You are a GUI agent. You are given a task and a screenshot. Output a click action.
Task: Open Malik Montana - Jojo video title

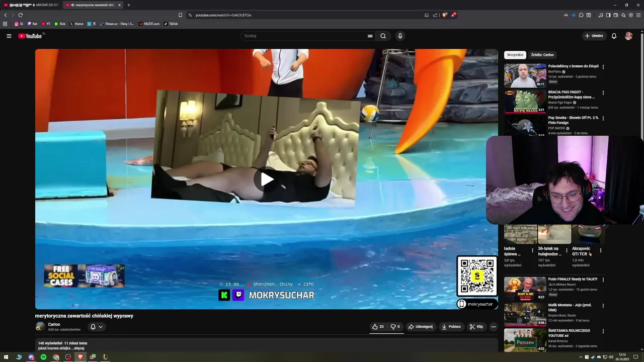tap(570, 307)
